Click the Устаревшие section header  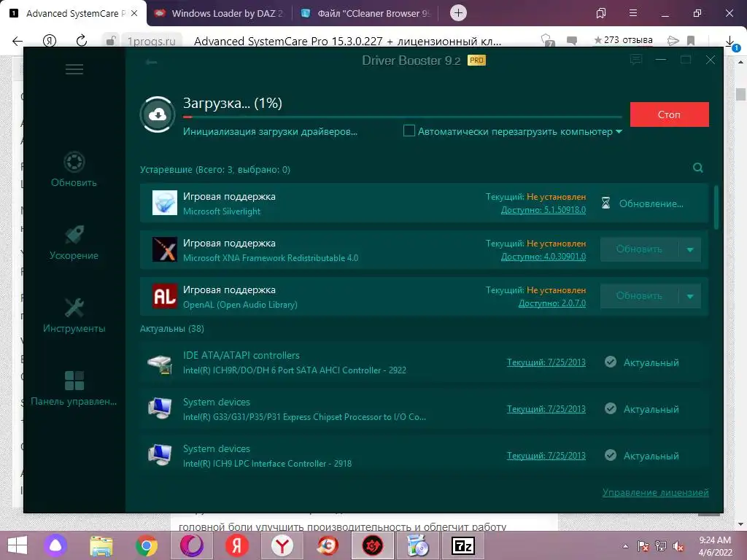pyautogui.click(x=215, y=169)
